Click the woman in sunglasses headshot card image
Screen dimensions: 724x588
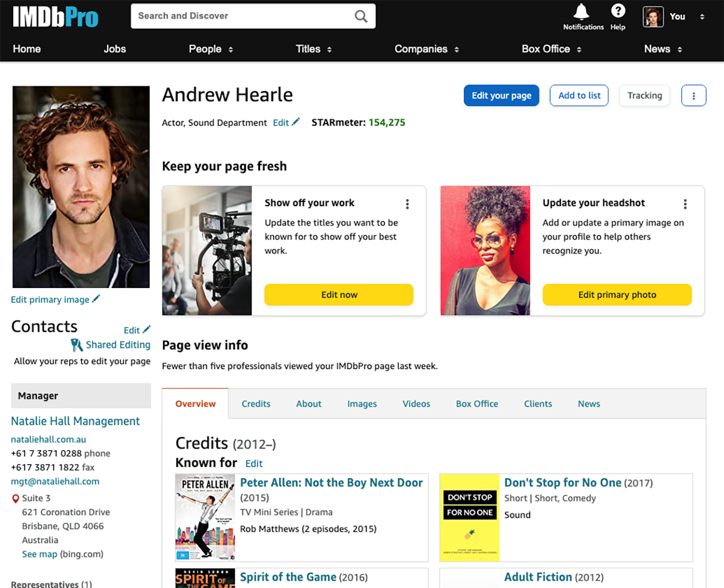tap(485, 251)
